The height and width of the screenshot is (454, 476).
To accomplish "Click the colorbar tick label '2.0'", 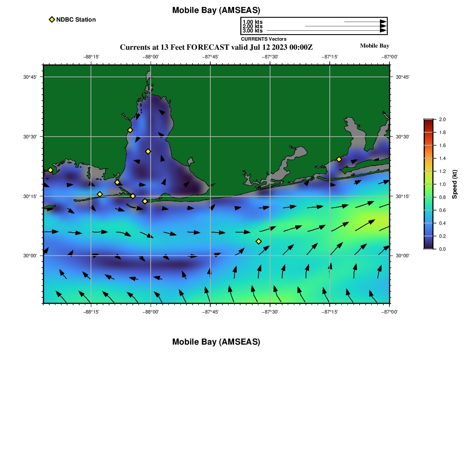I will [442, 119].
